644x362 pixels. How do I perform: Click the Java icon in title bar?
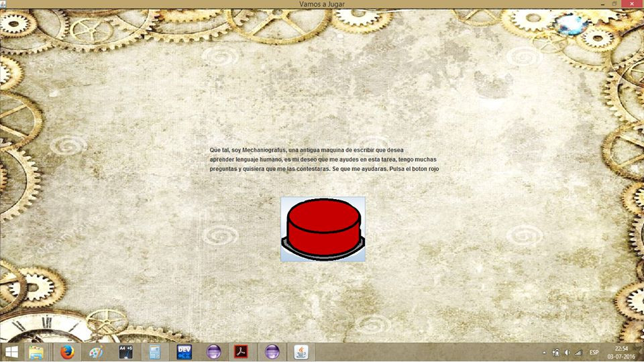[3, 4]
